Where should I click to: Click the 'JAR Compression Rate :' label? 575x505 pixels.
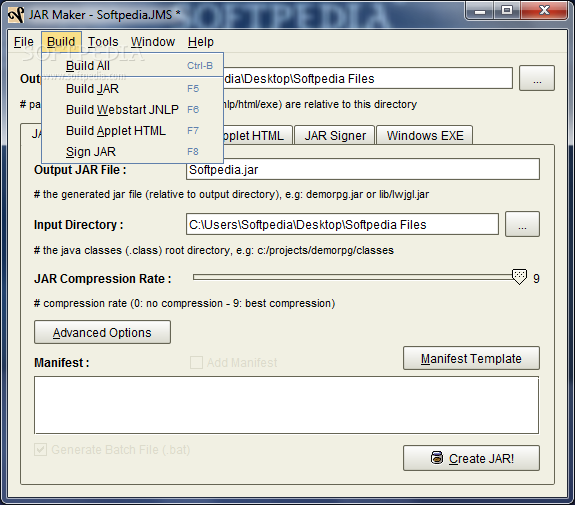(x=103, y=279)
